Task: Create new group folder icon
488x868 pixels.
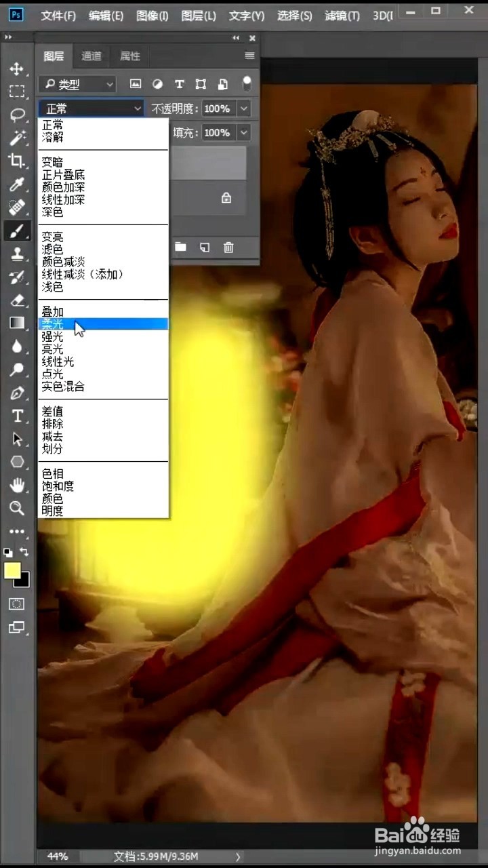Action: (x=180, y=248)
